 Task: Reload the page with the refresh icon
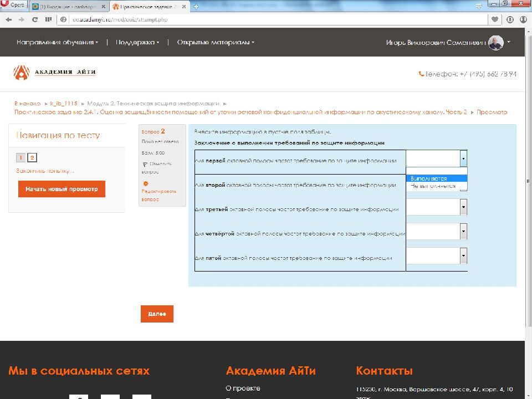[x=34, y=18]
